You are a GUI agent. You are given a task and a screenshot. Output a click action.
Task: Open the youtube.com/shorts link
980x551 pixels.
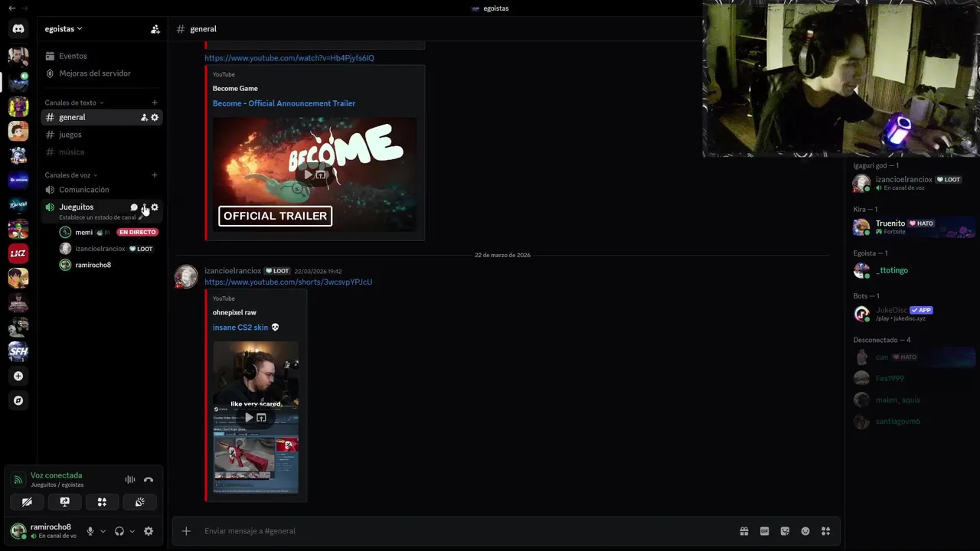289,282
